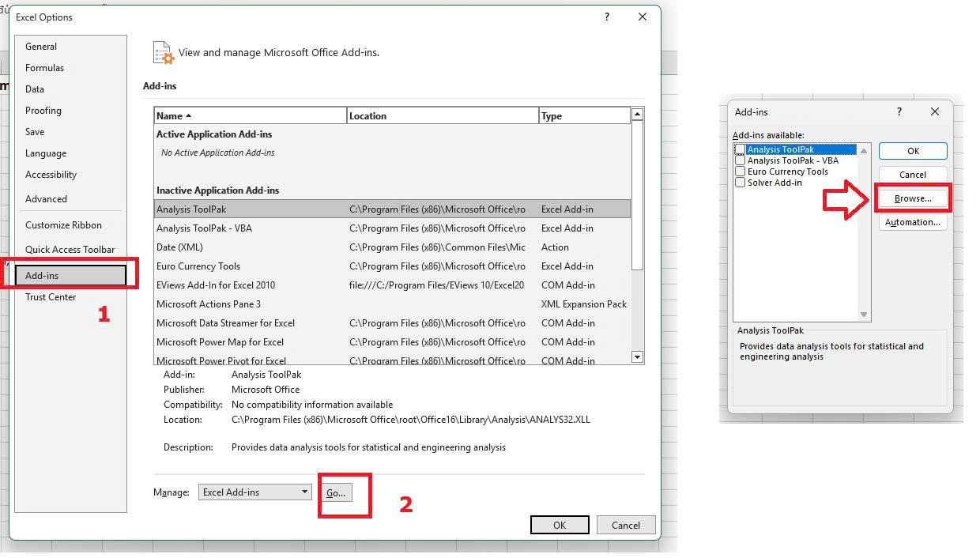Select the Advanced category
Image resolution: width=980 pixels, height=558 pixels.
[46, 199]
